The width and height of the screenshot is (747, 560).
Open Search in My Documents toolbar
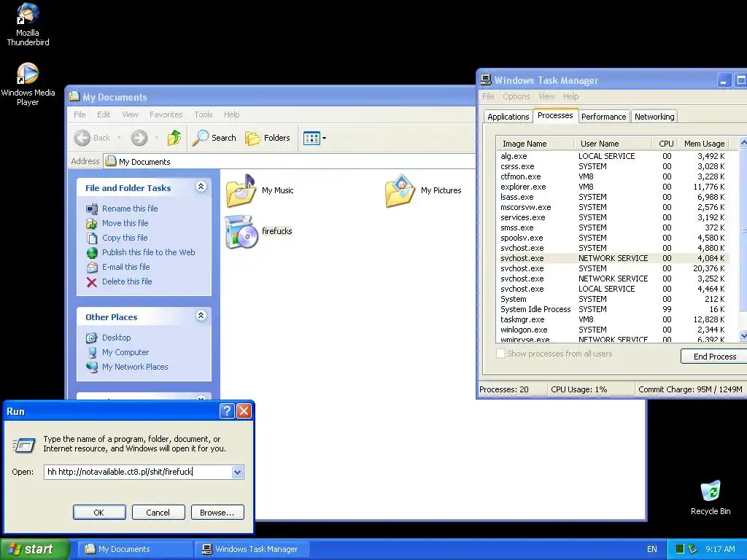click(x=214, y=138)
